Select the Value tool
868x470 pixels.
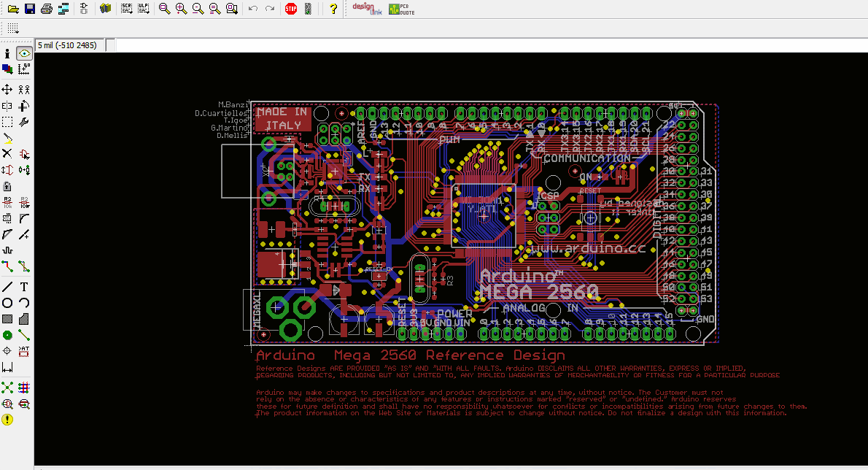click(x=24, y=203)
